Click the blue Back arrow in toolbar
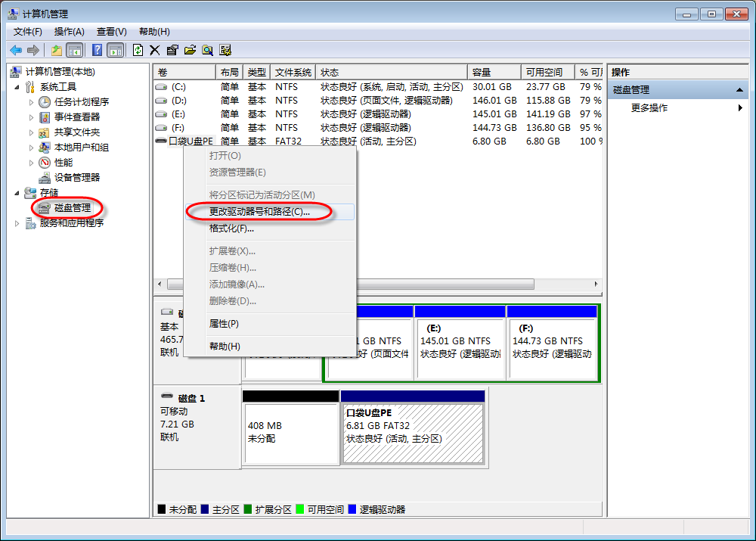756x541 pixels. point(16,50)
